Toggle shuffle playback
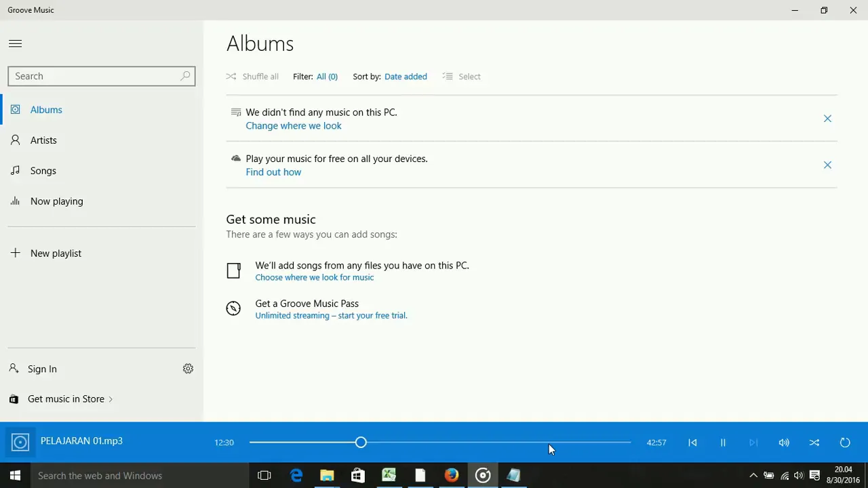 [814, 443]
